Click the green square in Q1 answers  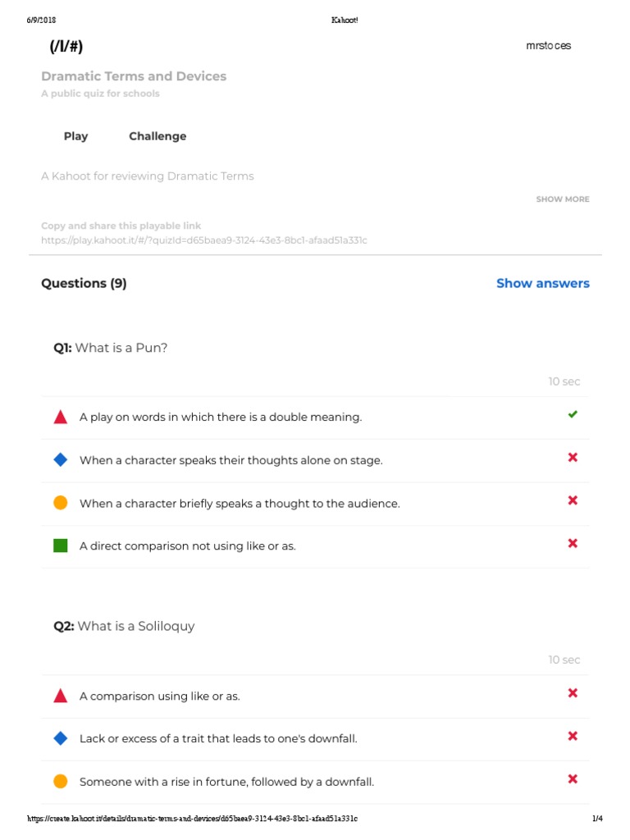tap(60, 546)
